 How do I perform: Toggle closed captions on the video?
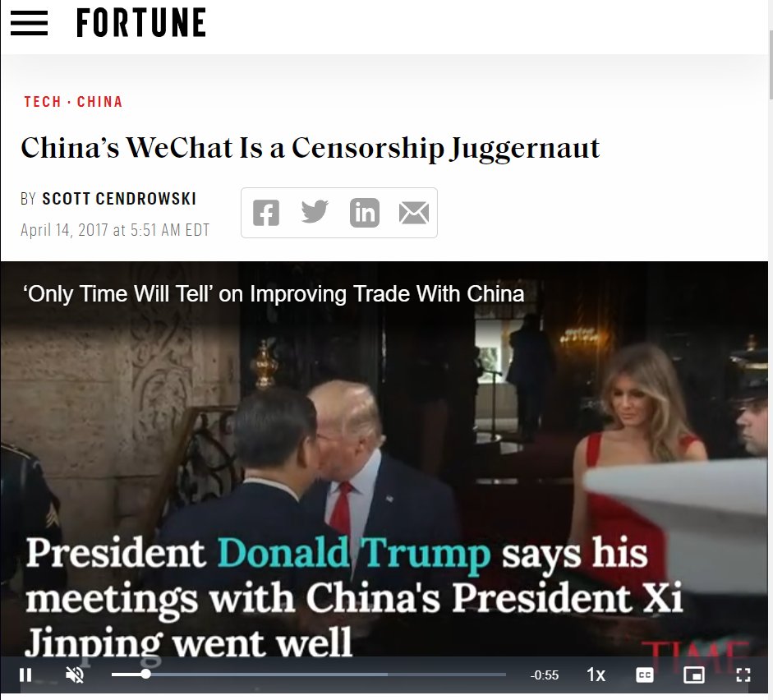point(645,675)
